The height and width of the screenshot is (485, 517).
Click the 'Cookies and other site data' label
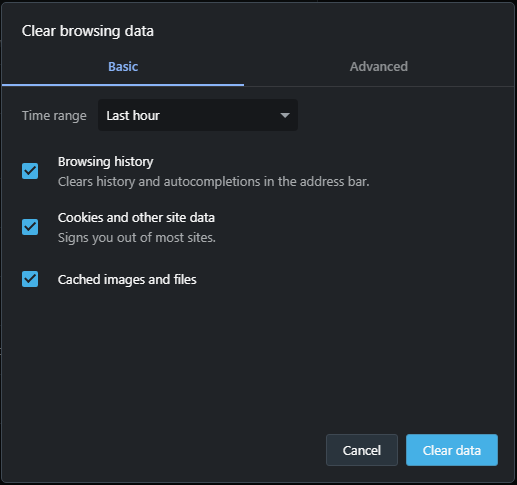[136, 218]
